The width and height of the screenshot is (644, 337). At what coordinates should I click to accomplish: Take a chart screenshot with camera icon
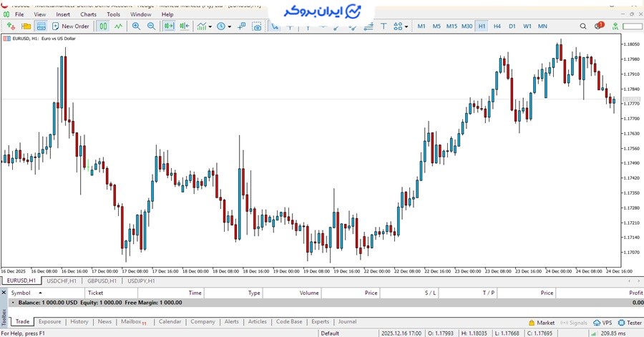tap(258, 26)
